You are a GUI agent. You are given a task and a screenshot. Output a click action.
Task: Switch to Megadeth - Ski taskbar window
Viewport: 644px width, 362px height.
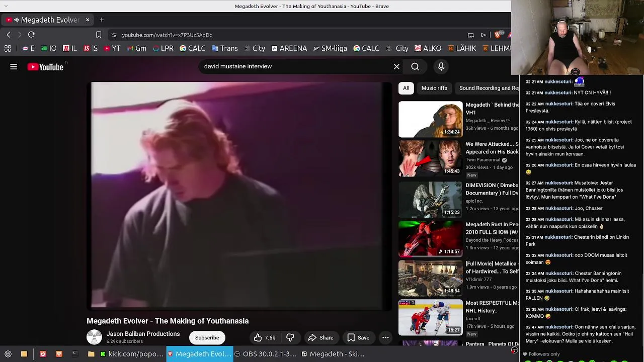point(333,354)
